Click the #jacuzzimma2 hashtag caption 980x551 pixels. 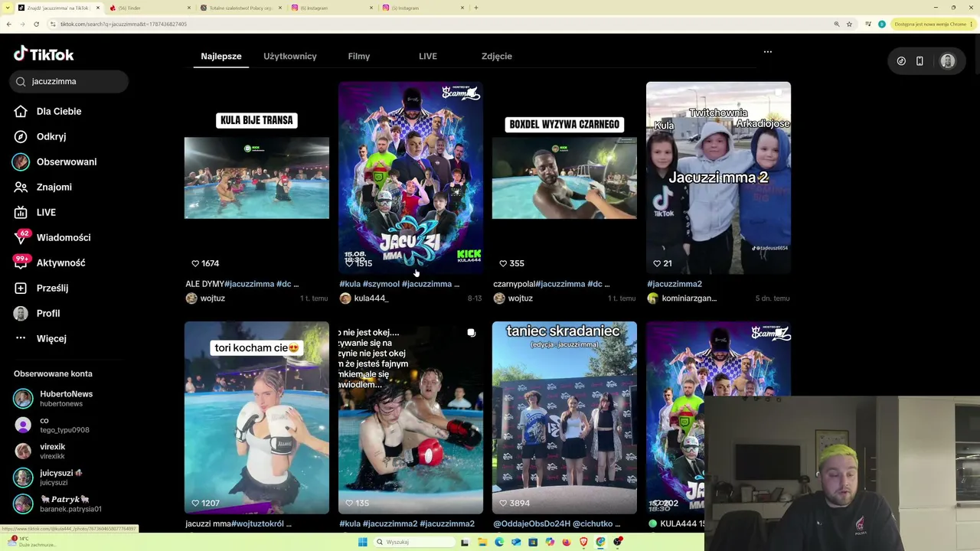coord(675,284)
